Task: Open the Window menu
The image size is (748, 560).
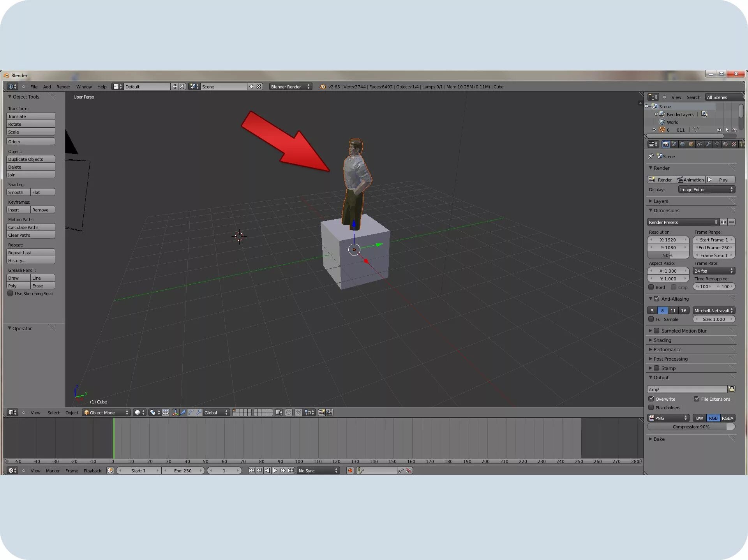Action: 84,86
